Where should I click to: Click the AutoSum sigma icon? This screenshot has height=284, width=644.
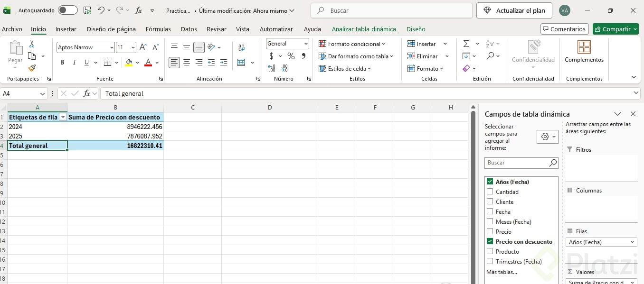tap(466, 44)
